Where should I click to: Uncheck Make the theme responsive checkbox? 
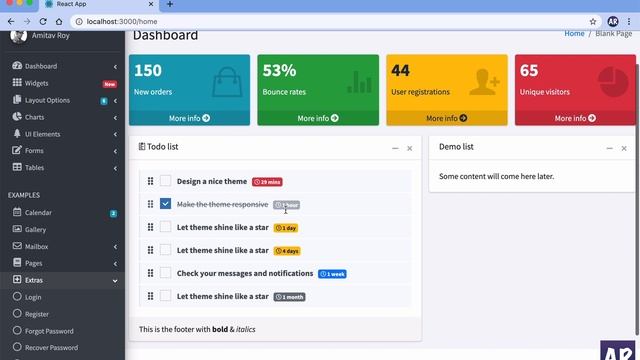tap(165, 204)
